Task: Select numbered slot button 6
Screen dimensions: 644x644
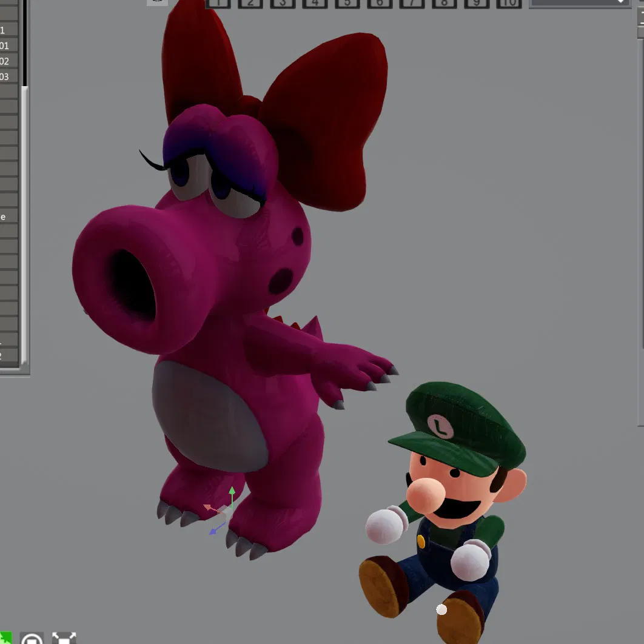Action: pyautogui.click(x=380, y=4)
